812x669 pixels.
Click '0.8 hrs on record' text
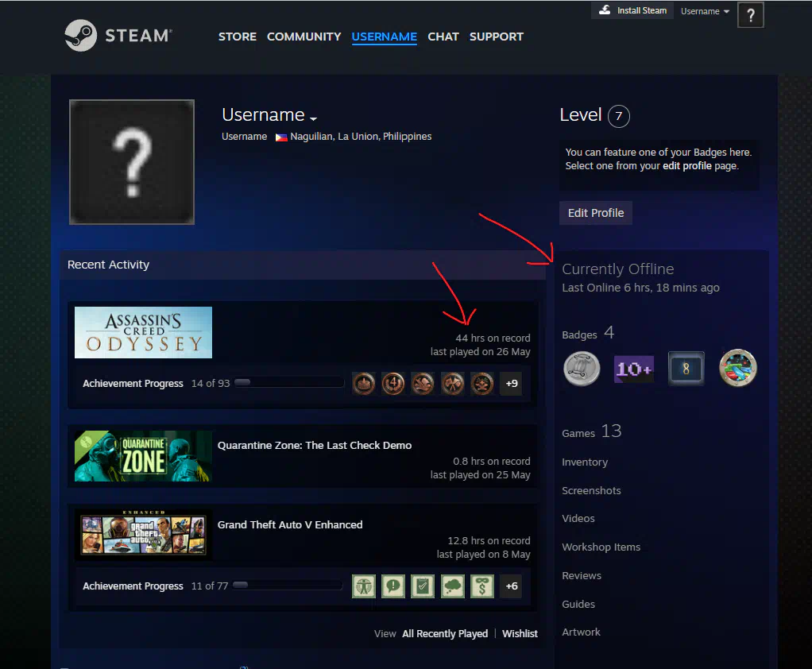point(492,462)
